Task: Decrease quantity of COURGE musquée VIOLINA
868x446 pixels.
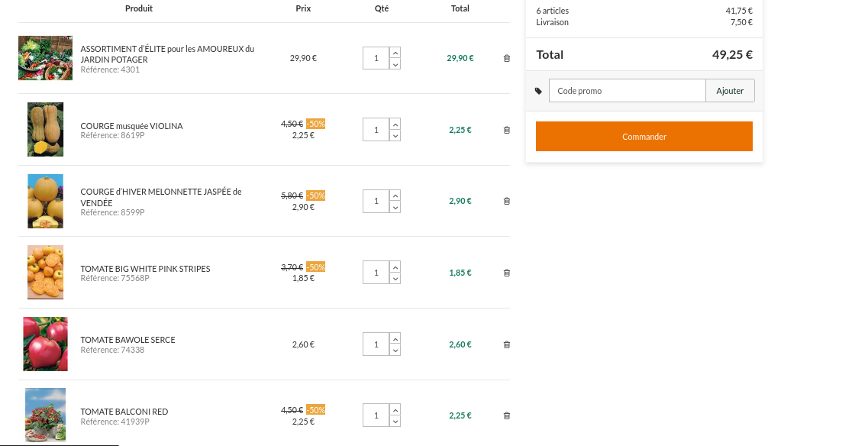Action: coord(395,136)
